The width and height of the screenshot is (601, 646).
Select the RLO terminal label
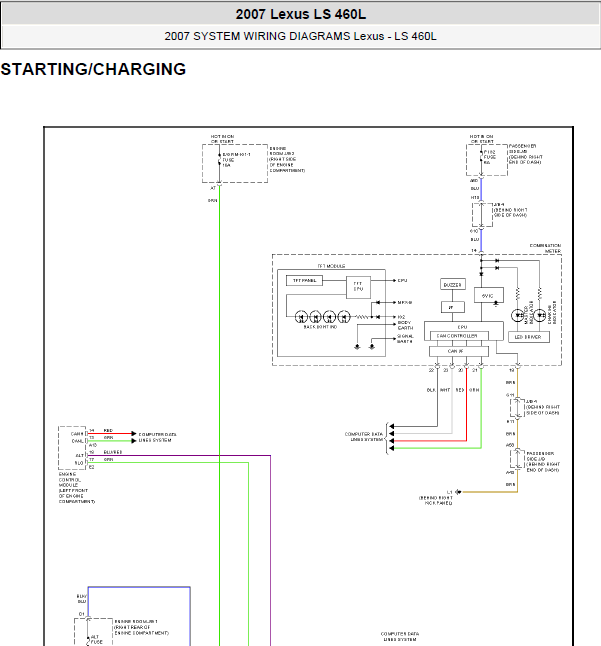click(79, 463)
